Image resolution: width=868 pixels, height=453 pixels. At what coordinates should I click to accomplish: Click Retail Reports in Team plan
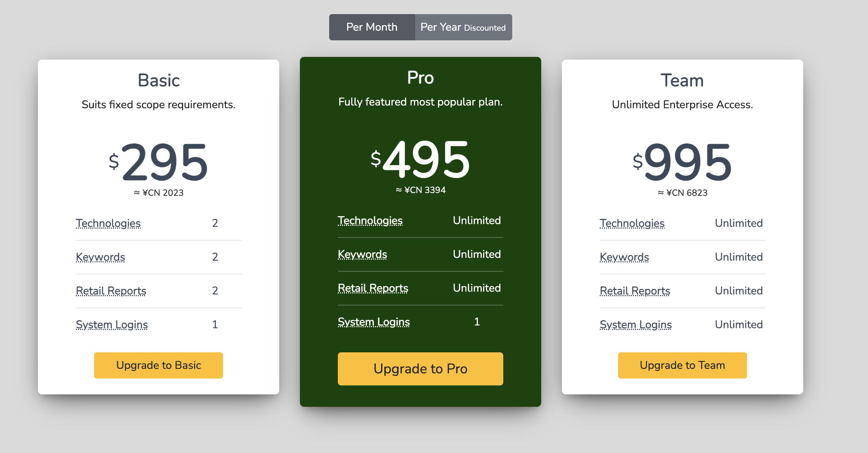click(x=635, y=291)
